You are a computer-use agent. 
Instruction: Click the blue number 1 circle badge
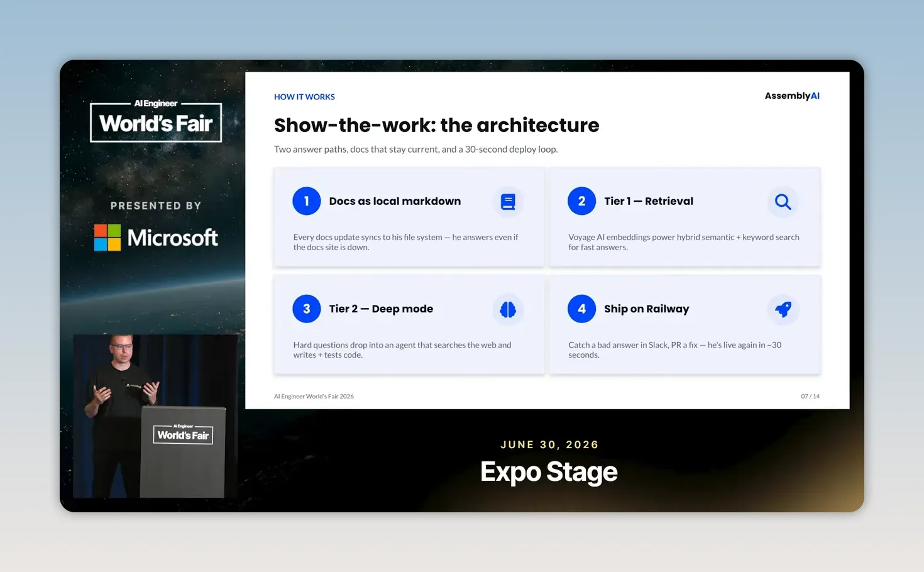tap(307, 201)
